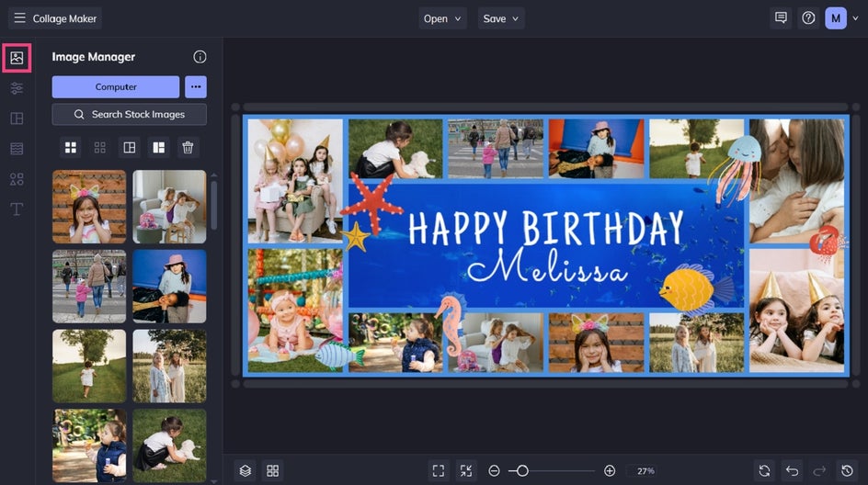Select thumbnail of girl petting puppy
The width and height of the screenshot is (868, 485).
coord(169,446)
